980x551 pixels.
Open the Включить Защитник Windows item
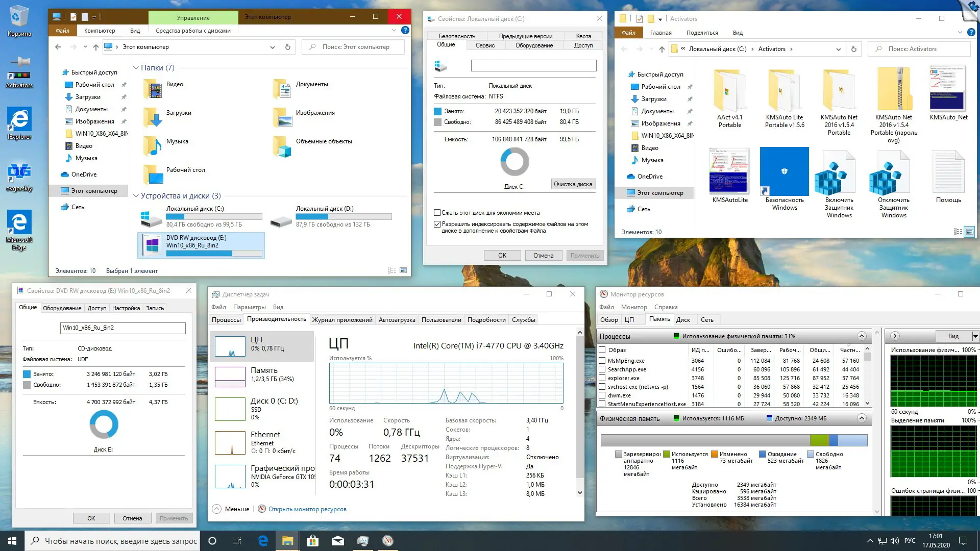point(839,176)
